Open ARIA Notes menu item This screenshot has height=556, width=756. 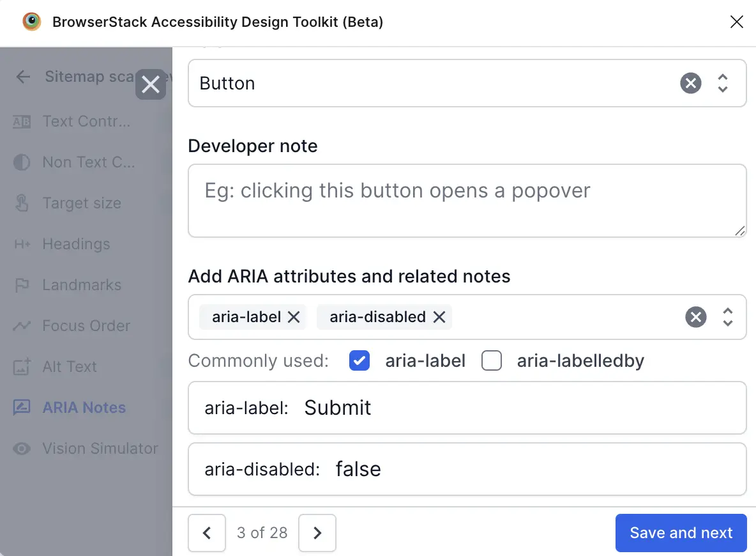pyautogui.click(x=86, y=407)
